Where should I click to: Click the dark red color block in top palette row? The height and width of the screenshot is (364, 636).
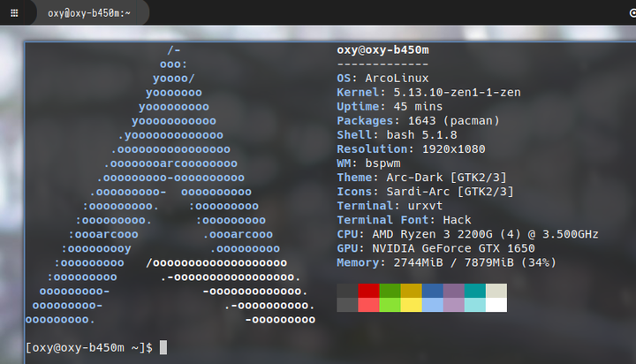368,291
